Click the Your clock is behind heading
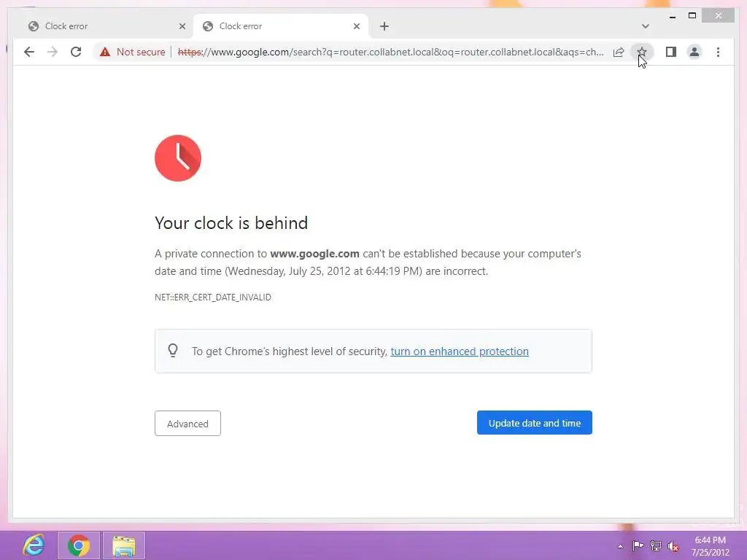Viewport: 747px width, 560px height. (231, 223)
